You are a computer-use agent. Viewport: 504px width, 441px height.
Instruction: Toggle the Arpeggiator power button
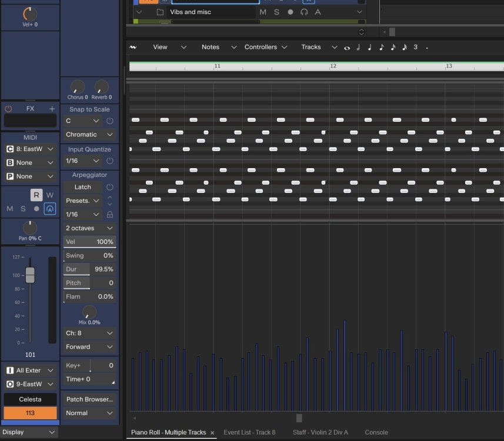coord(109,187)
